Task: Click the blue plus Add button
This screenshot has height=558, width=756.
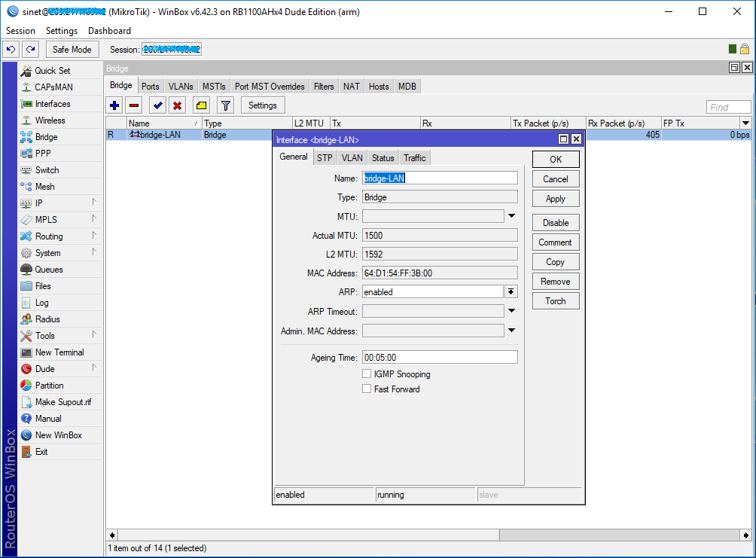Action: (x=114, y=105)
